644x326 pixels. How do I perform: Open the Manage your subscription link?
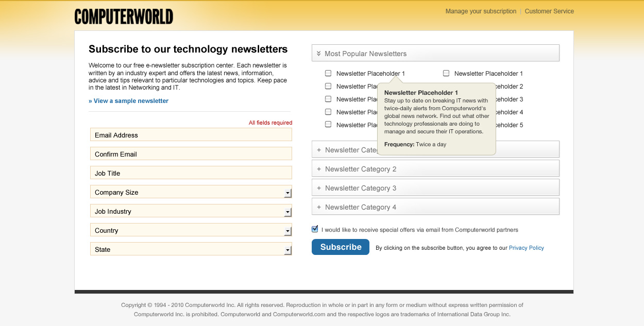[481, 11]
